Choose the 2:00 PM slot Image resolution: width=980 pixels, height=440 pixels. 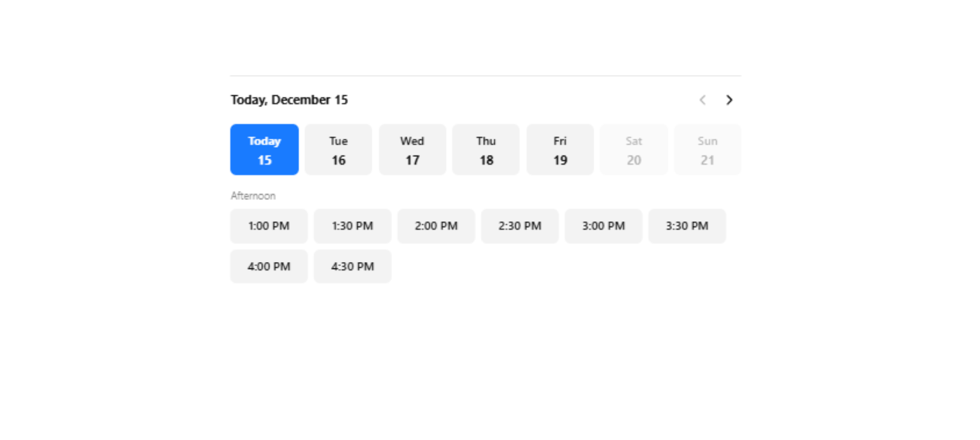click(436, 226)
